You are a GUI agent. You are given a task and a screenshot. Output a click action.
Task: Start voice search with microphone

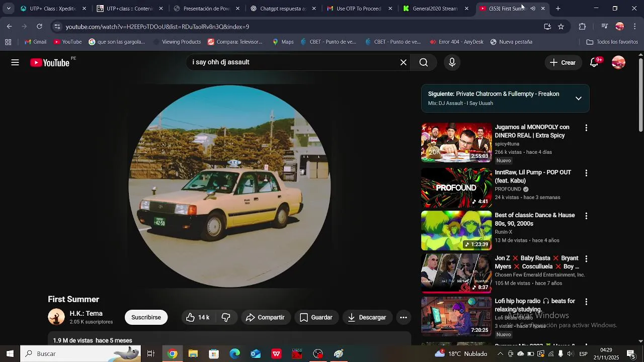pyautogui.click(x=452, y=62)
